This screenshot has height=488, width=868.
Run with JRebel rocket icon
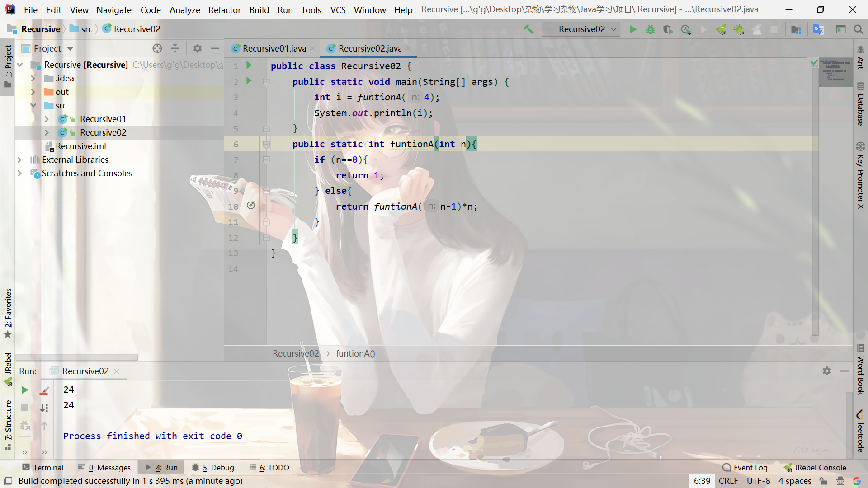pos(721,29)
